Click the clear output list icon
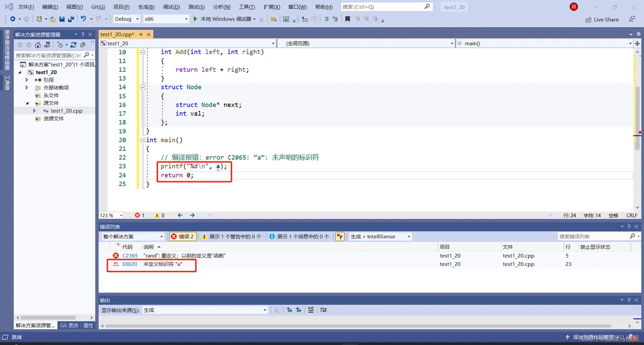The width and height of the screenshot is (644, 345). (311, 310)
